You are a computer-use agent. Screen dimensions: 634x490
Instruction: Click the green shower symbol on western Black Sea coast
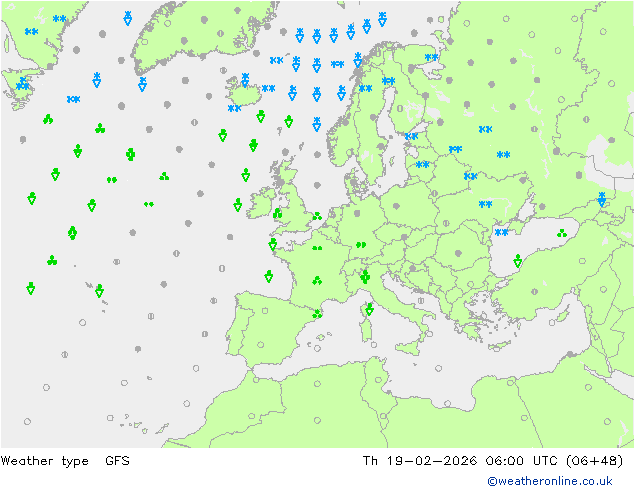click(518, 261)
